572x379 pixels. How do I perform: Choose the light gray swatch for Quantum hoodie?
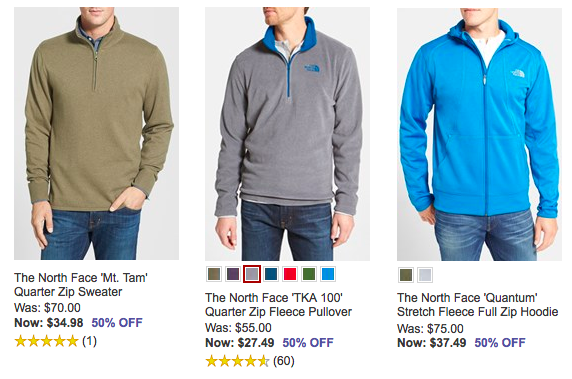pos(425,275)
